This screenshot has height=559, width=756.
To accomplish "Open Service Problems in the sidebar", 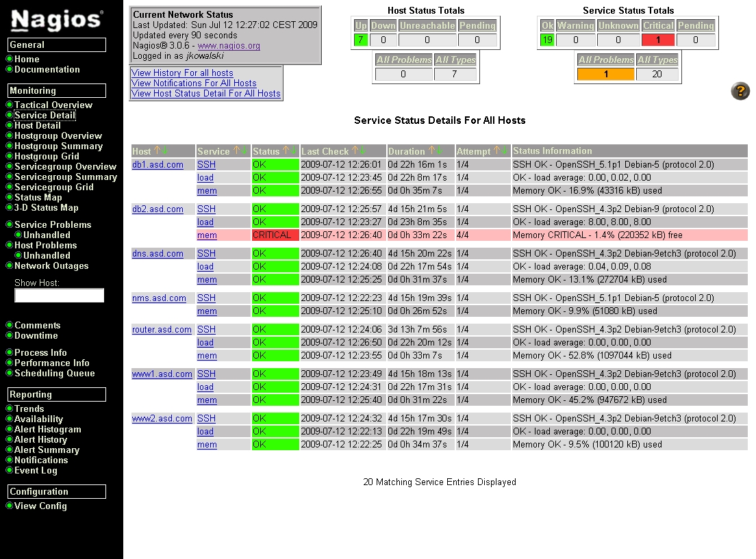I will (x=53, y=224).
